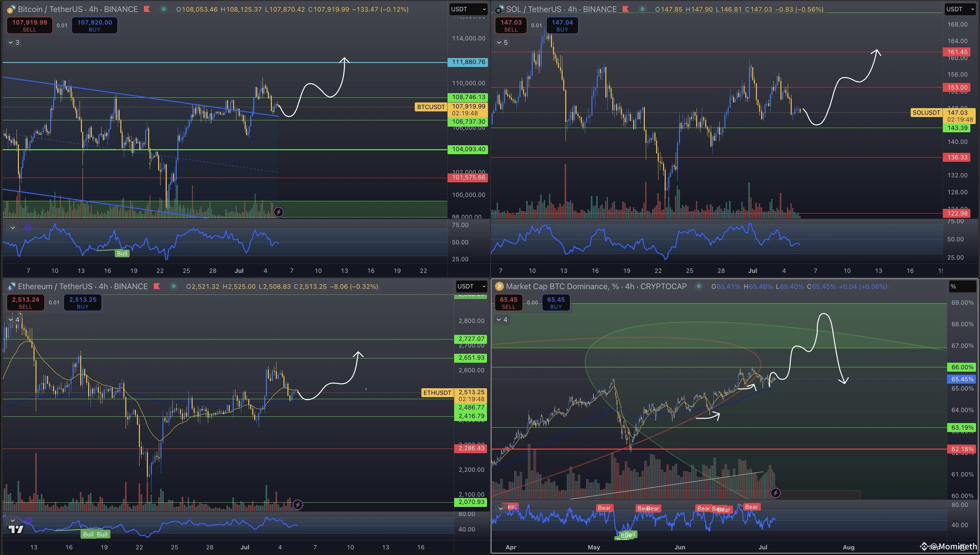Select the 111,880.76 price level label
Image resolution: width=980 pixels, height=555 pixels.
pyautogui.click(x=468, y=62)
